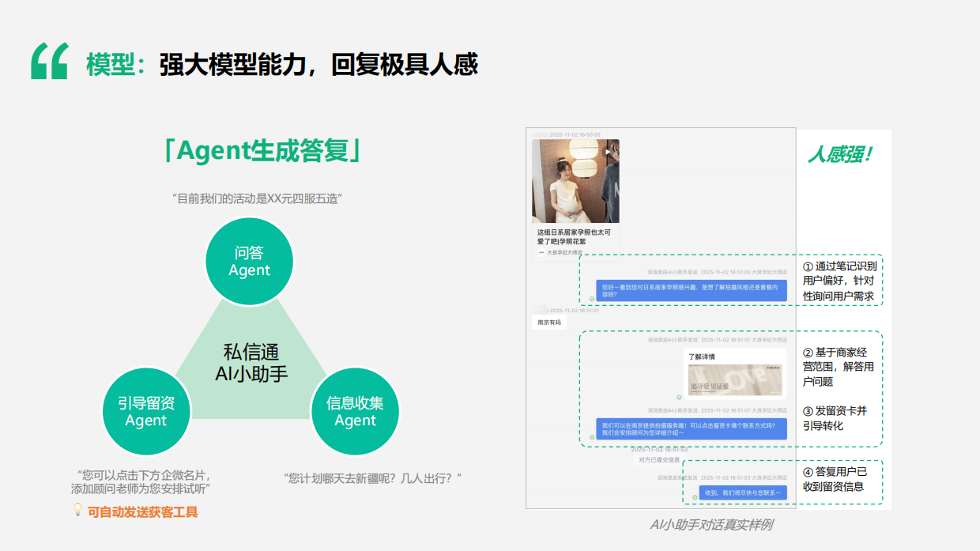Click the 追寻爱 见证爱 card image
Viewport: 980px width, 551px height.
pos(735,380)
